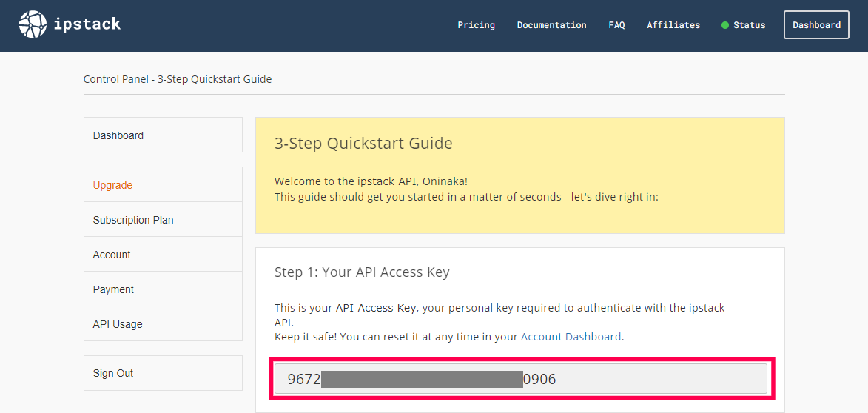Follow the Account Dashboard hyperlink
Viewport: 868px width, 413px height.
571,337
